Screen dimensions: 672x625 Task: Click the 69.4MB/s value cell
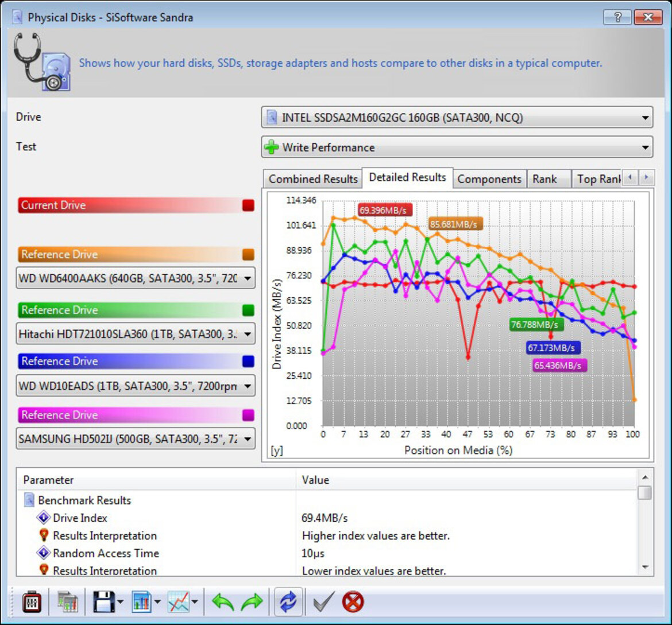click(325, 518)
